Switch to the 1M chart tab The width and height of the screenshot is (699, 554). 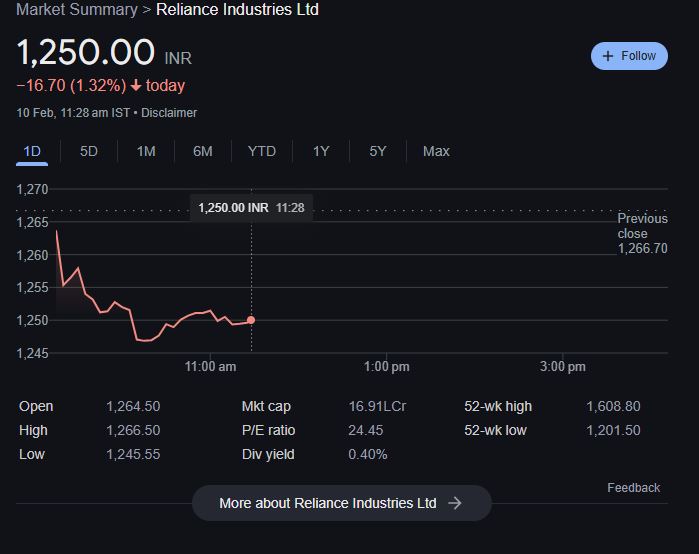tap(146, 152)
